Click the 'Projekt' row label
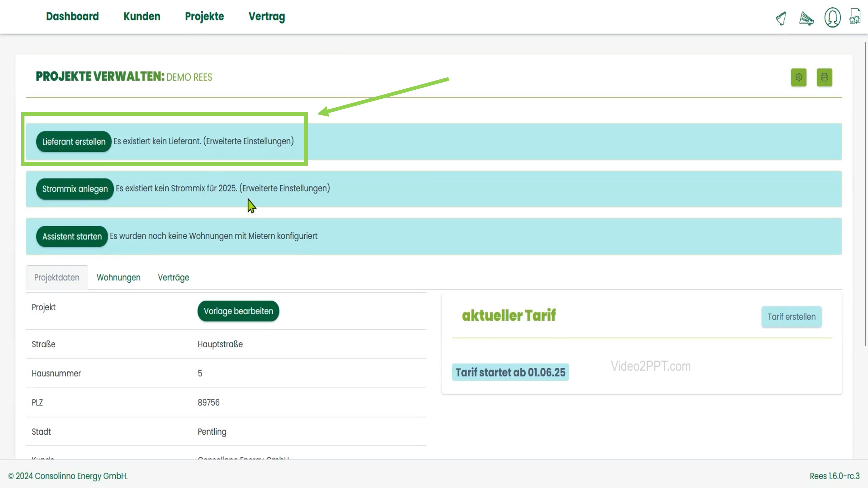 click(43, 307)
